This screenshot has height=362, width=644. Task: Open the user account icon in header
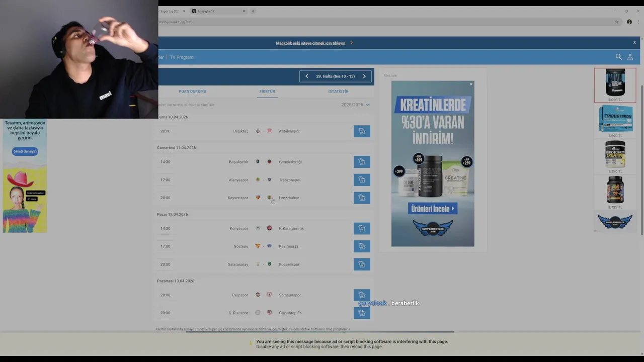pyautogui.click(x=630, y=57)
